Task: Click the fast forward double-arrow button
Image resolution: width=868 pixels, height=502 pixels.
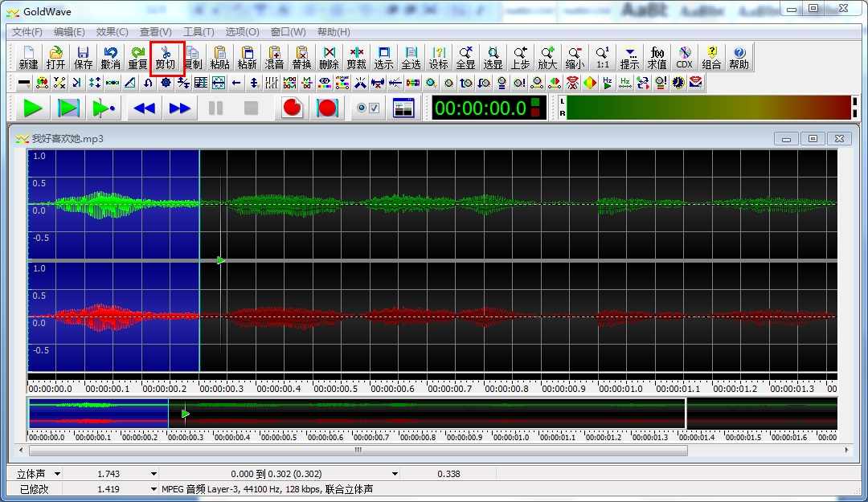Action: [x=180, y=108]
